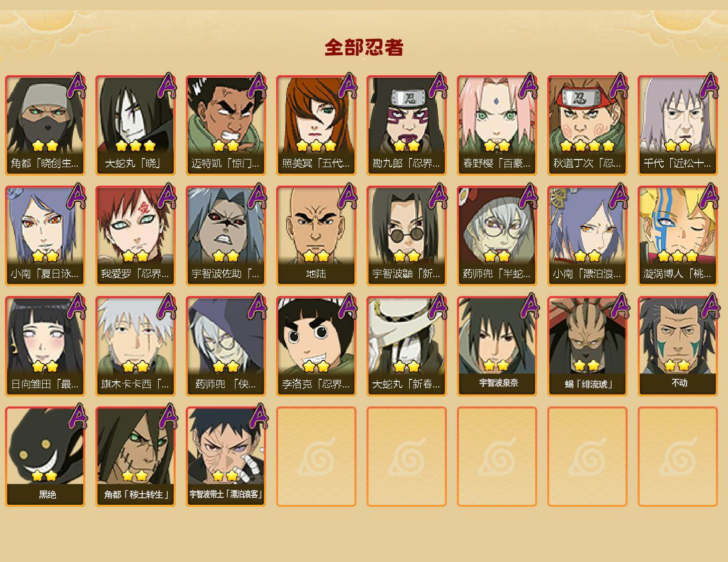Open the 蝎「绯流琥」ninja card
Viewport: 728px width, 562px height.
coord(587,346)
